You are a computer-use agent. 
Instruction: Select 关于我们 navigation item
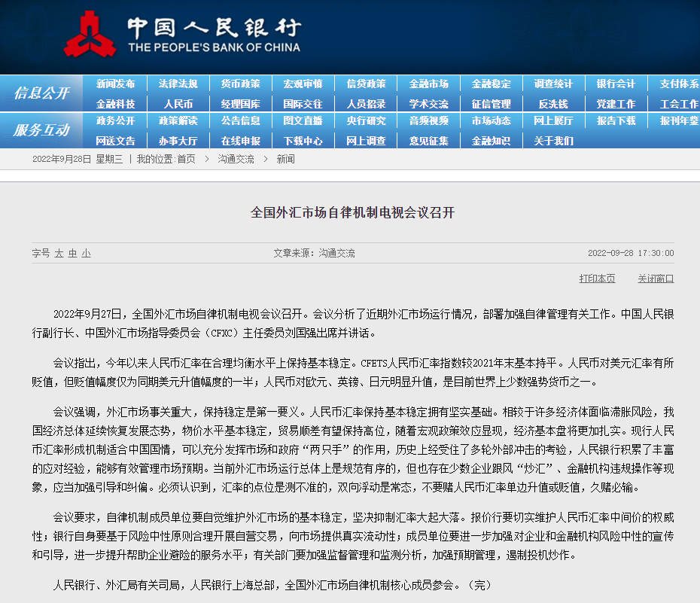pos(553,141)
